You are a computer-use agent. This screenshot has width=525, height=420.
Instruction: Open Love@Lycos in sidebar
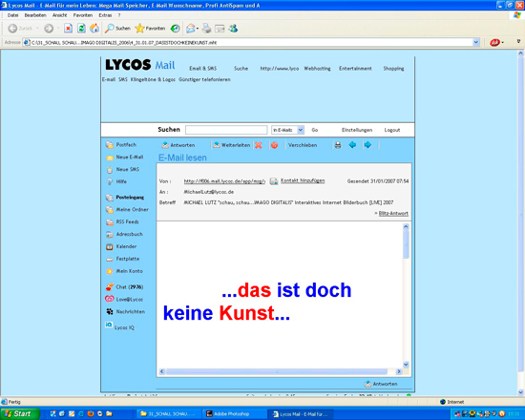tap(124, 299)
